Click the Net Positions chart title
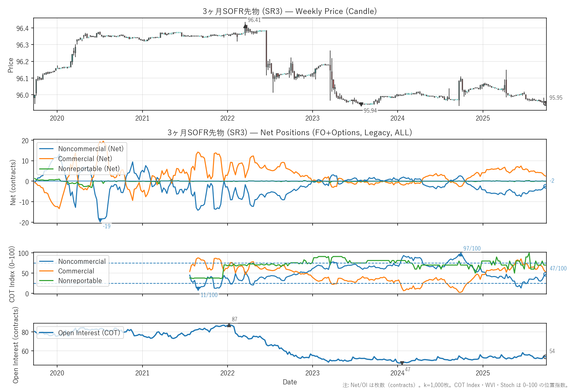Image resolution: width=574 pixels, height=392 pixels. point(290,133)
